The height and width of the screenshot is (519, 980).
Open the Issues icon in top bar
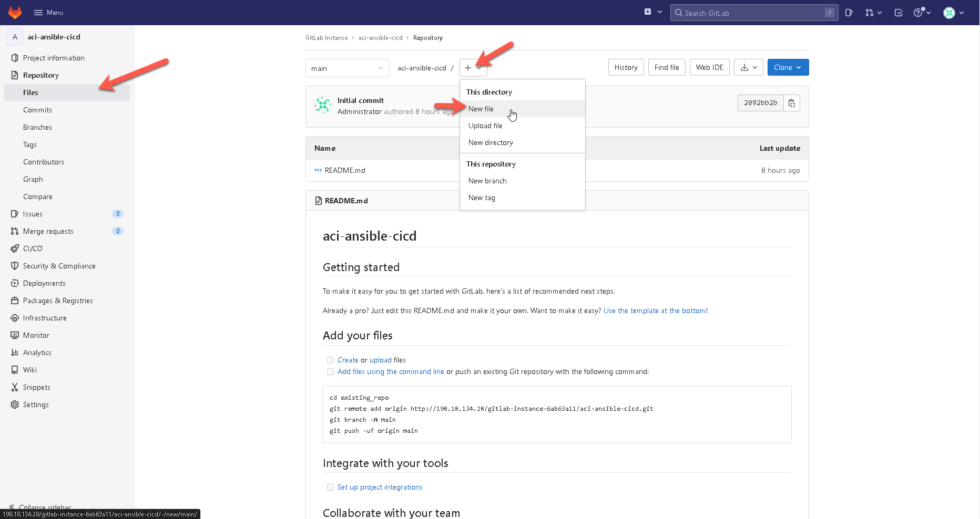[849, 13]
